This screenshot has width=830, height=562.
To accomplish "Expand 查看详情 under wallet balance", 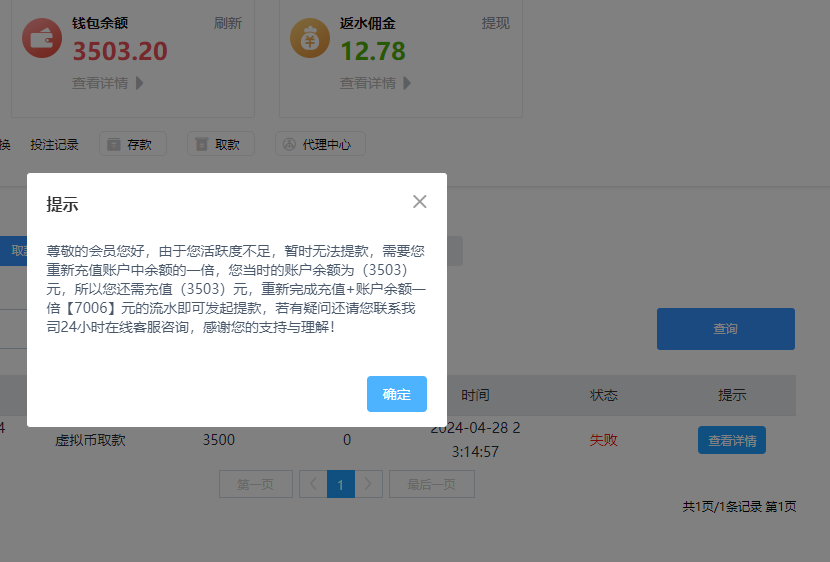I will click(108, 83).
